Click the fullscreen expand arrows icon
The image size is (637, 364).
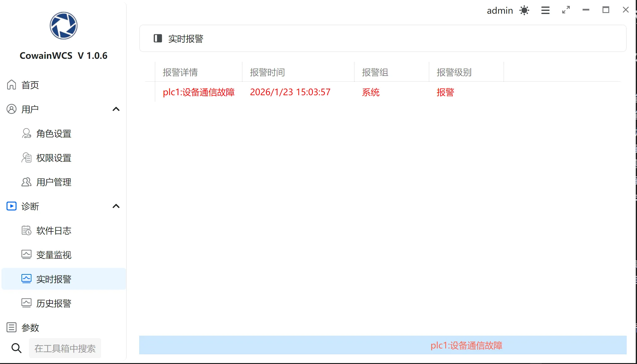(x=566, y=10)
